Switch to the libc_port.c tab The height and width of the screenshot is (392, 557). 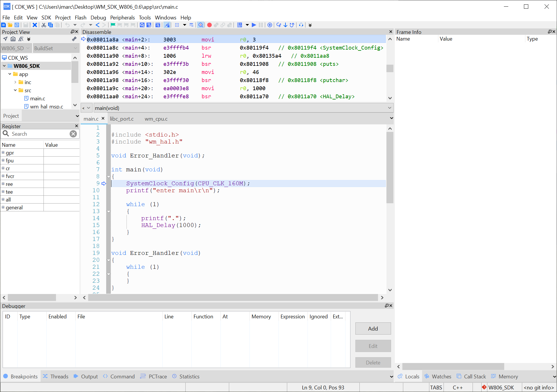122,119
